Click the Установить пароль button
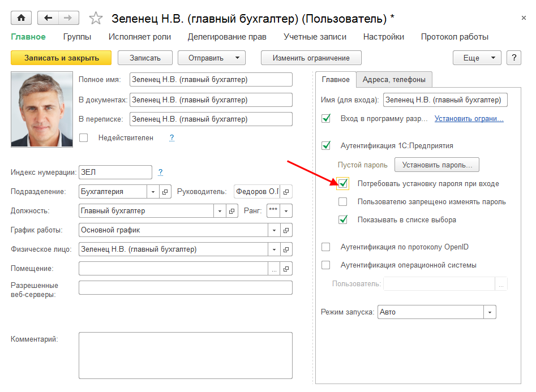The image size is (536, 392). click(x=436, y=165)
